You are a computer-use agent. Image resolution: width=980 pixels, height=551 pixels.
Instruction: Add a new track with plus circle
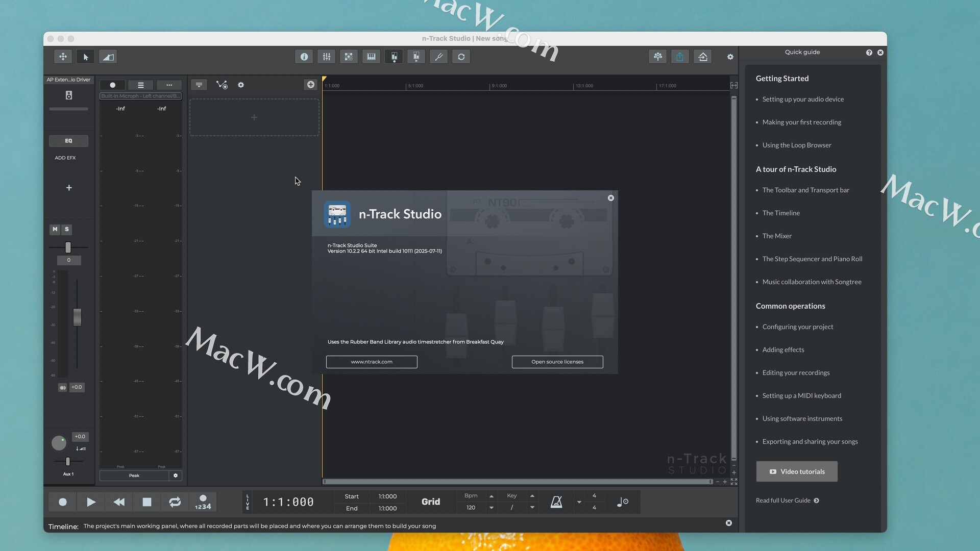coord(310,85)
